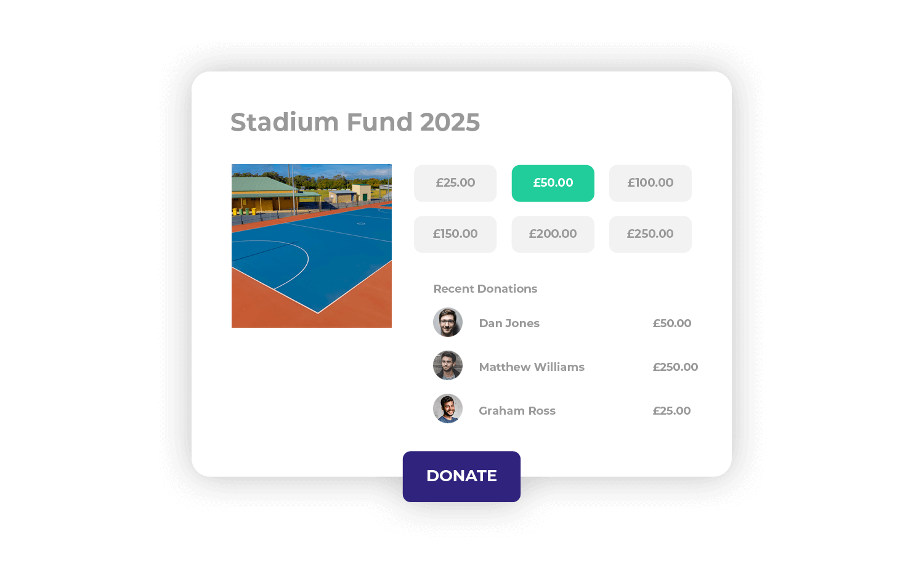Choose the £200.00 donation option

[x=553, y=234]
